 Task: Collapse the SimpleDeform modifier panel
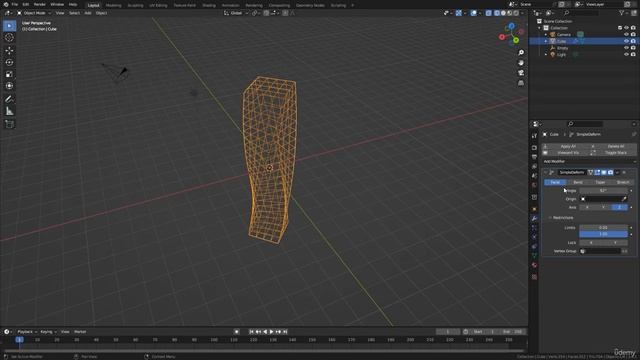(546, 173)
